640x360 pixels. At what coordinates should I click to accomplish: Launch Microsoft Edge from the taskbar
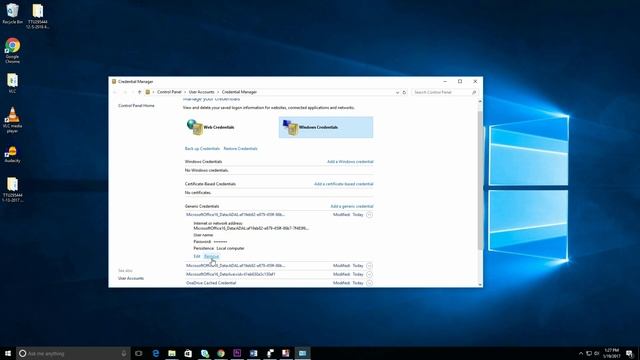pos(156,353)
